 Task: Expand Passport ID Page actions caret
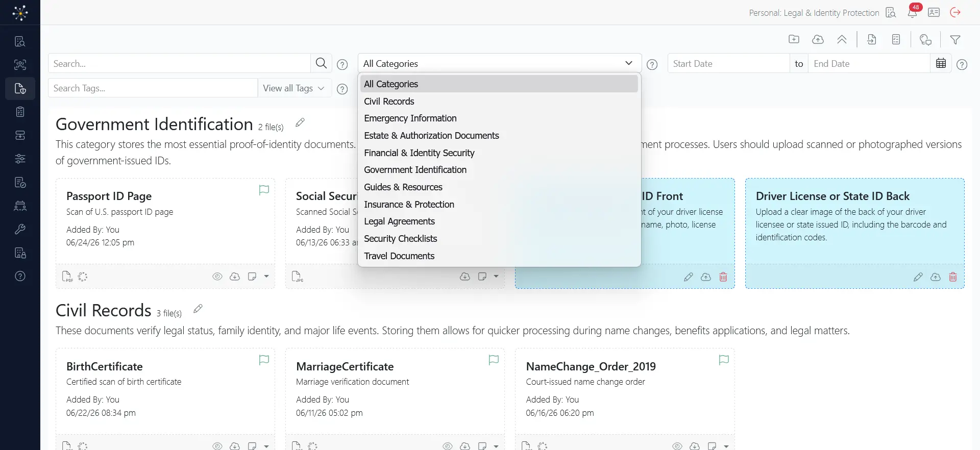[266, 277]
